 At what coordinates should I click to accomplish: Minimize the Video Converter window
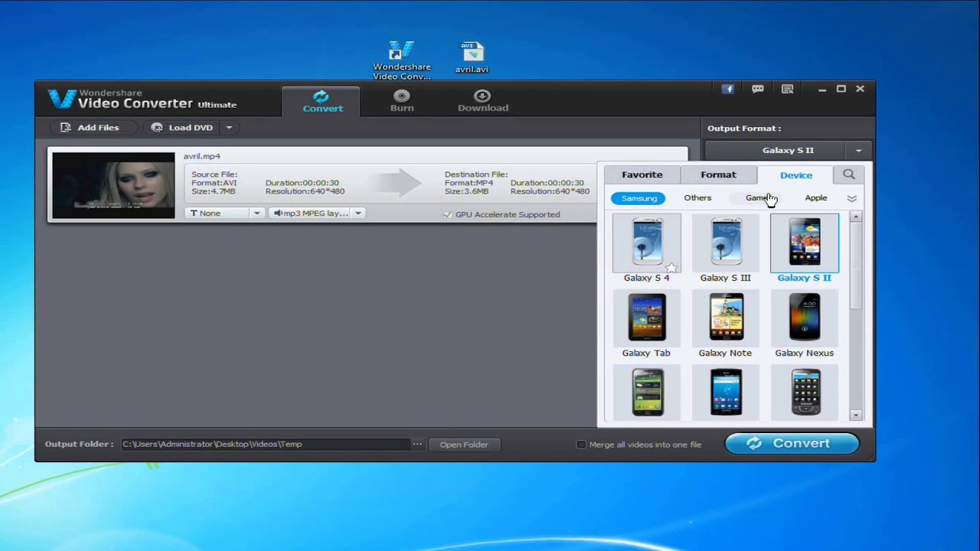(x=822, y=90)
